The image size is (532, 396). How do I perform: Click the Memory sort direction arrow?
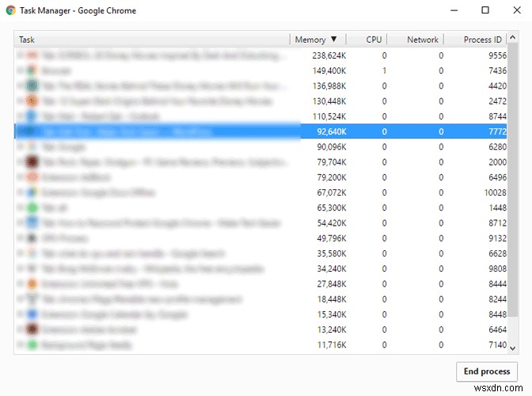(x=334, y=40)
